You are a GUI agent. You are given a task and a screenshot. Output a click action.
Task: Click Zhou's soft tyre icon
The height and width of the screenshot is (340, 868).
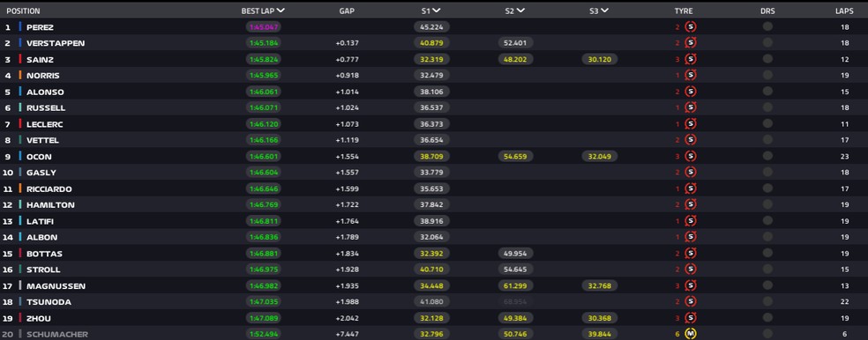tap(691, 319)
